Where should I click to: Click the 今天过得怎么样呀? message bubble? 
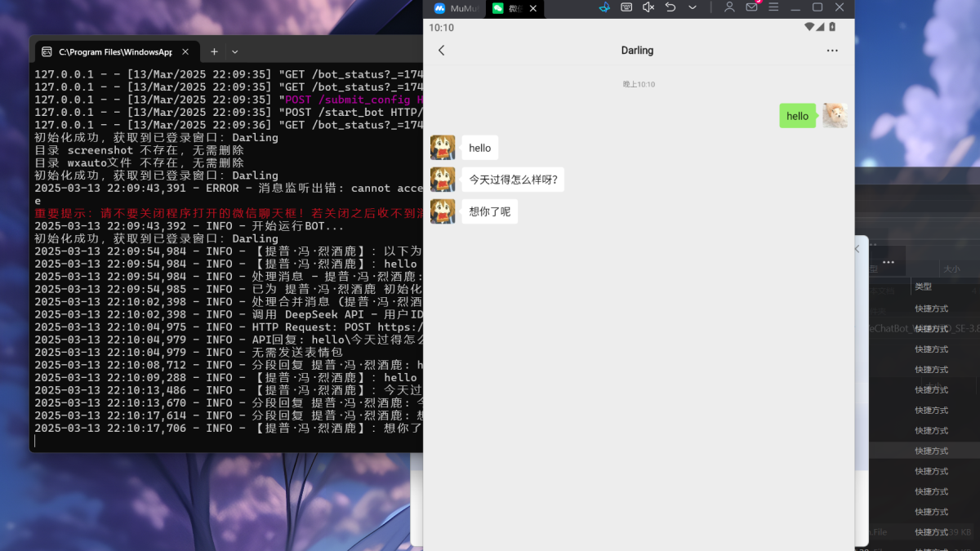coord(513,180)
